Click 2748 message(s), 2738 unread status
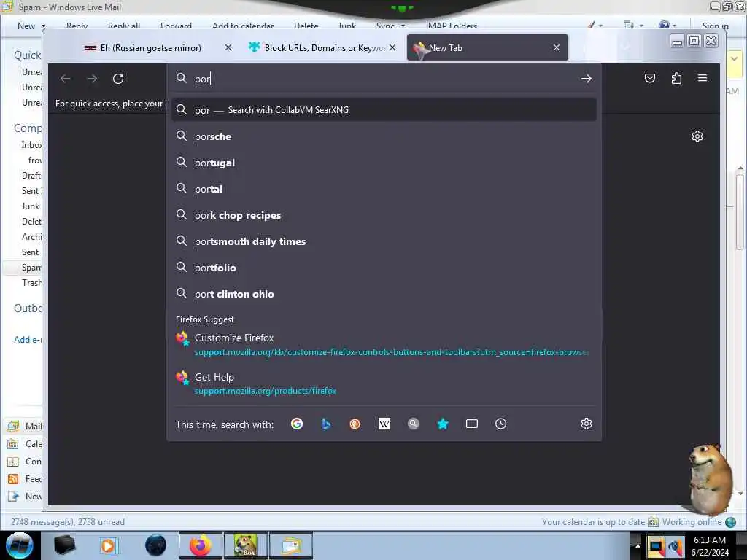Viewport: 747px width, 560px height. click(68, 522)
